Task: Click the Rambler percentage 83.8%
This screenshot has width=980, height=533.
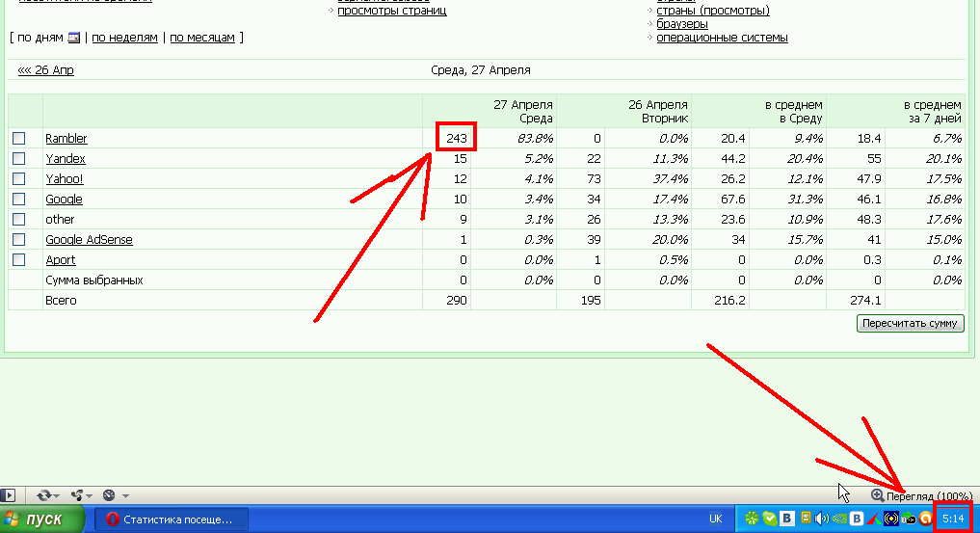Action: (x=535, y=138)
